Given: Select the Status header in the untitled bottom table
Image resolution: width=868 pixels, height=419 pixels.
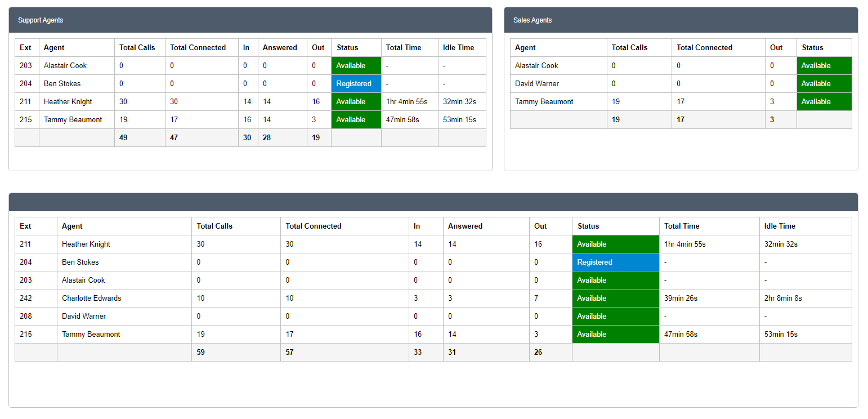Looking at the screenshot, I should pos(588,226).
